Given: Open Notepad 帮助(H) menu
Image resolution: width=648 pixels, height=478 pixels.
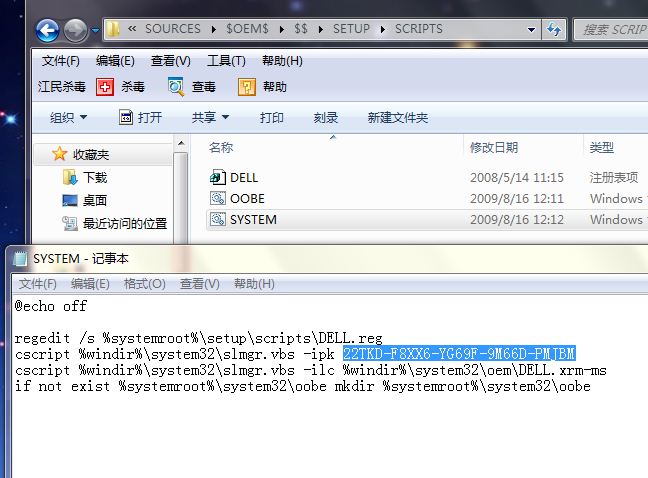Looking at the screenshot, I should point(254,284).
